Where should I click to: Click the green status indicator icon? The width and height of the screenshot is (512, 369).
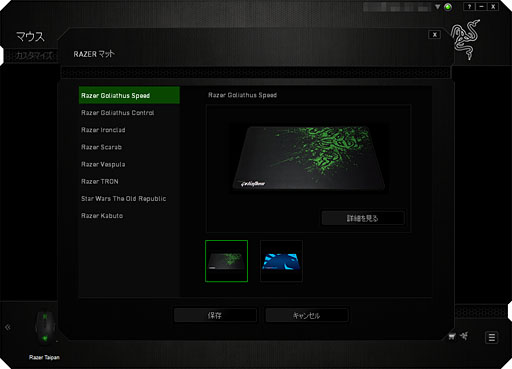[448, 7]
